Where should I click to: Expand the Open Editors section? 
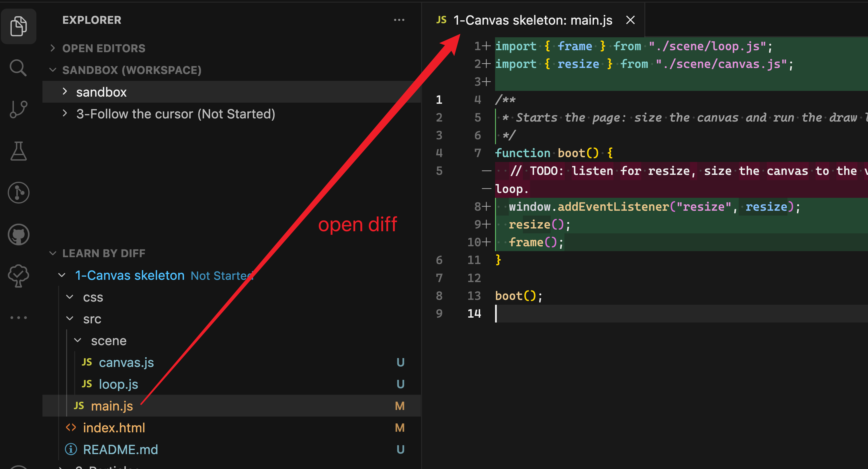103,48
